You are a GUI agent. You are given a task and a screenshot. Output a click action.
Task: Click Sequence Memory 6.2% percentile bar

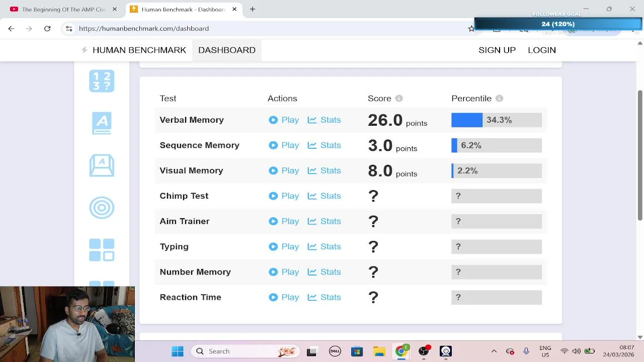click(x=497, y=145)
